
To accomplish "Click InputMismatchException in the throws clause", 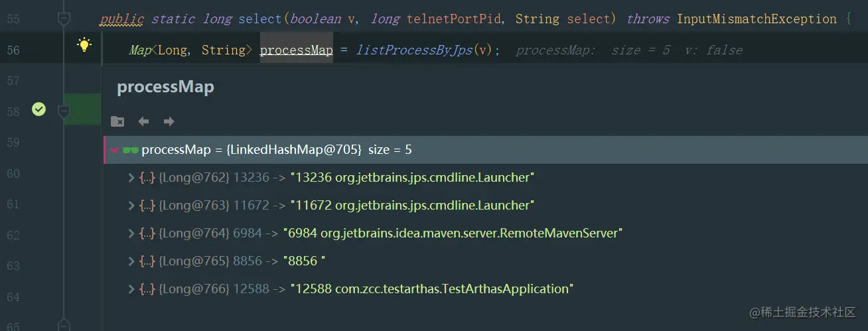I will (757, 19).
